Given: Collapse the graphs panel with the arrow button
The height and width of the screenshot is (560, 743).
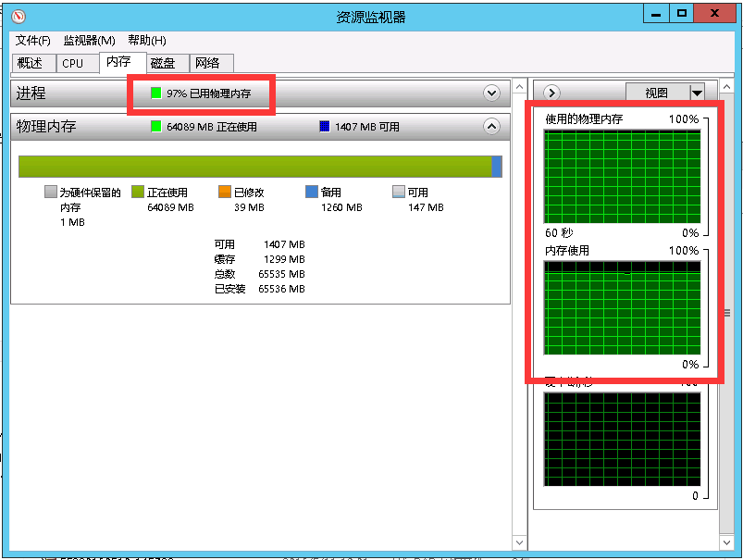Looking at the screenshot, I should pyautogui.click(x=551, y=93).
